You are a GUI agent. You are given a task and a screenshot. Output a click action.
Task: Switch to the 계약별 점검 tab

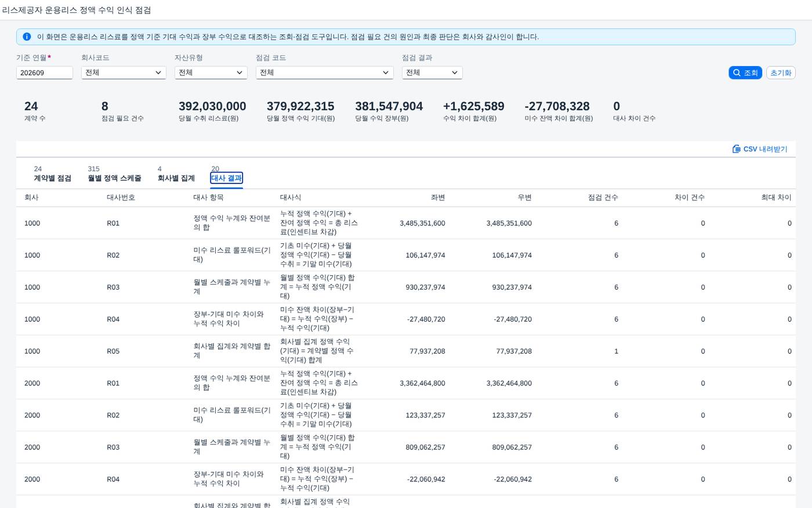(52, 178)
